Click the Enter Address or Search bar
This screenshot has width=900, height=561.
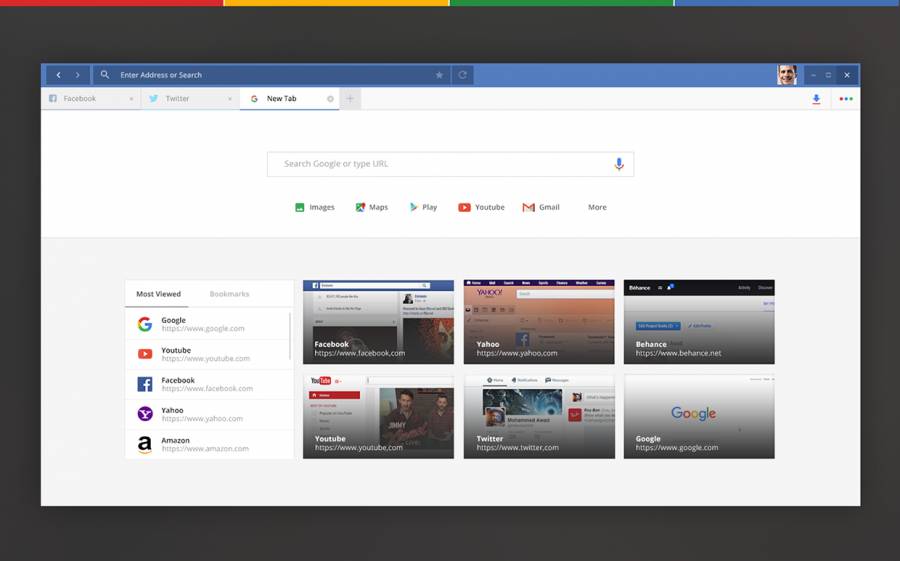point(270,75)
